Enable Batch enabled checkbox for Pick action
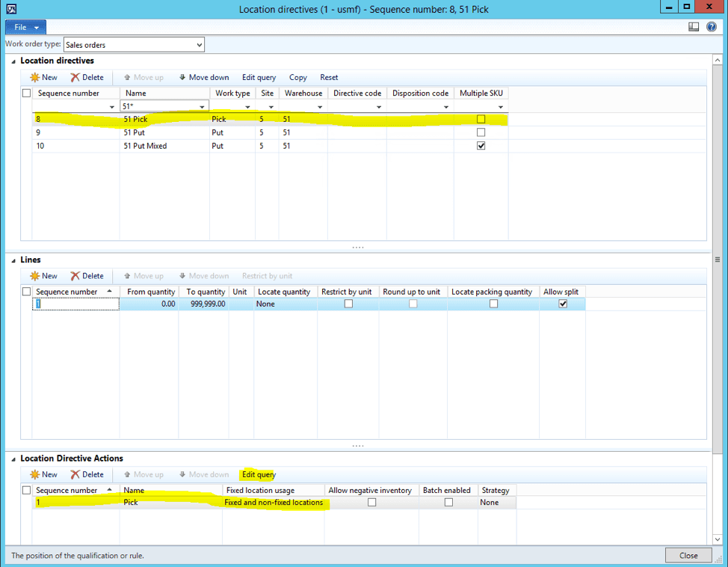 (x=448, y=503)
